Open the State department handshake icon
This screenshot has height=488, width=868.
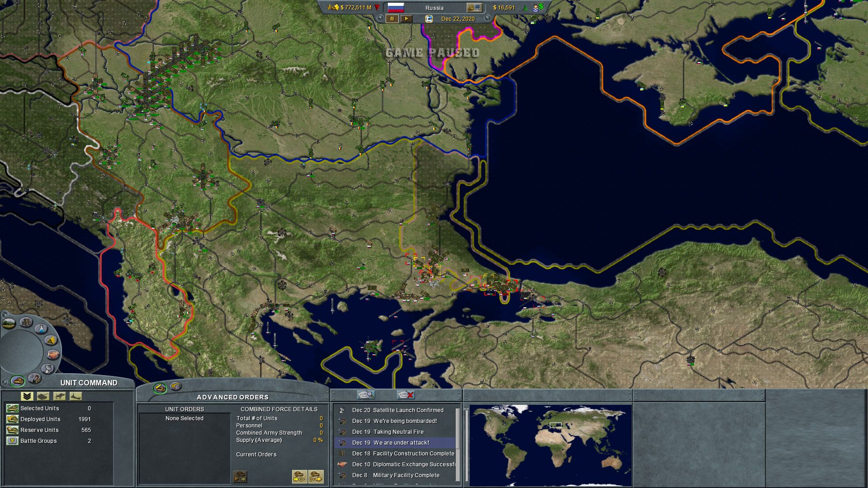click(53, 355)
